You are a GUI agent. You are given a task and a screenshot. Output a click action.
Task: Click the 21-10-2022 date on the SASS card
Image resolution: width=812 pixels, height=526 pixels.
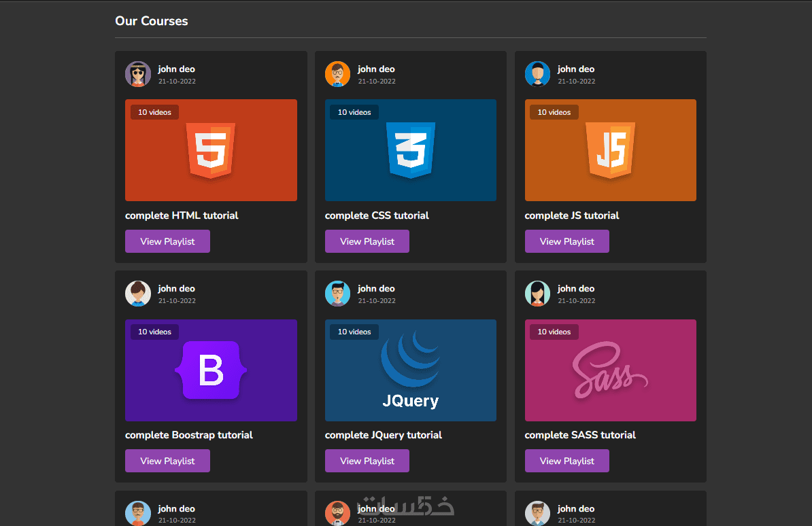[577, 301]
